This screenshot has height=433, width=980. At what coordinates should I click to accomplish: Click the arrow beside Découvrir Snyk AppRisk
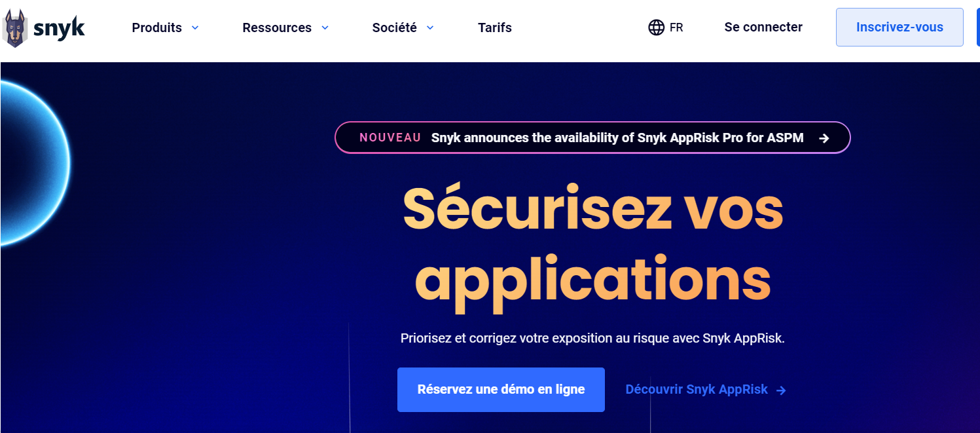click(x=780, y=390)
